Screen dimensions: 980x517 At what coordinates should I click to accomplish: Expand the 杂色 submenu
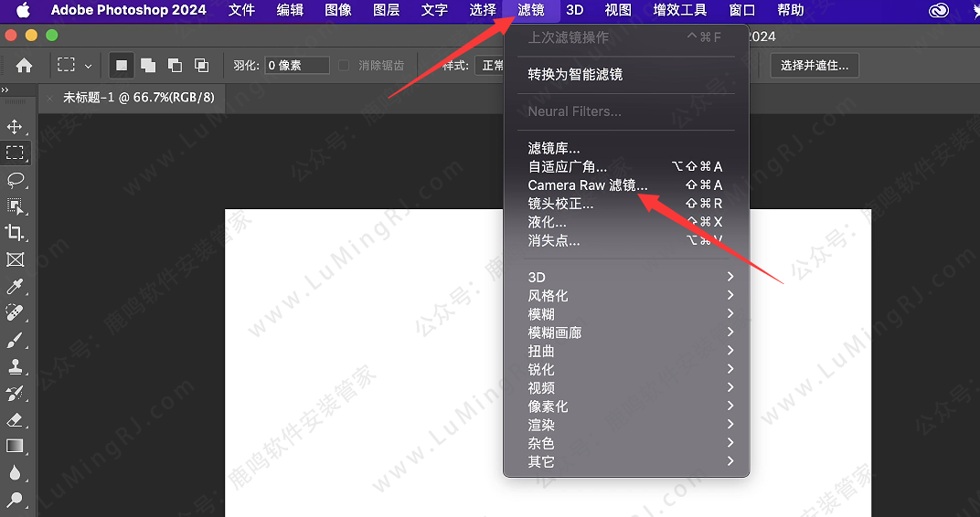626,443
